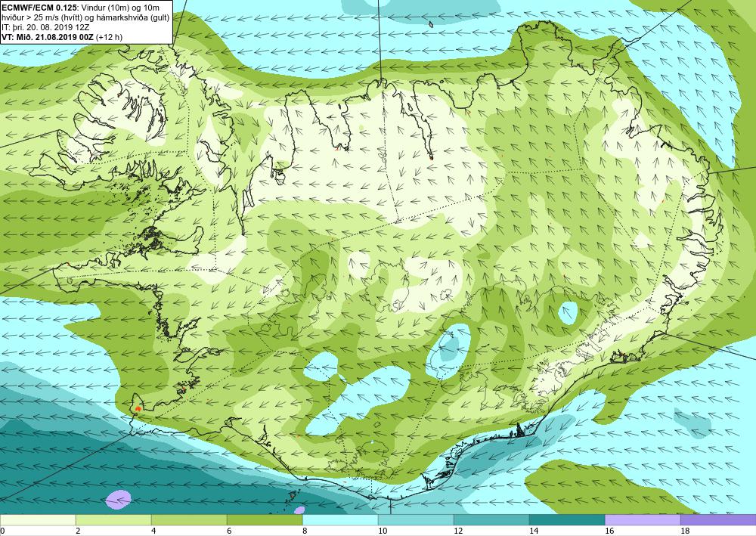The image size is (756, 536).
Task: Pick the teal 12–14 m/s legend swatch
Action: [491, 520]
